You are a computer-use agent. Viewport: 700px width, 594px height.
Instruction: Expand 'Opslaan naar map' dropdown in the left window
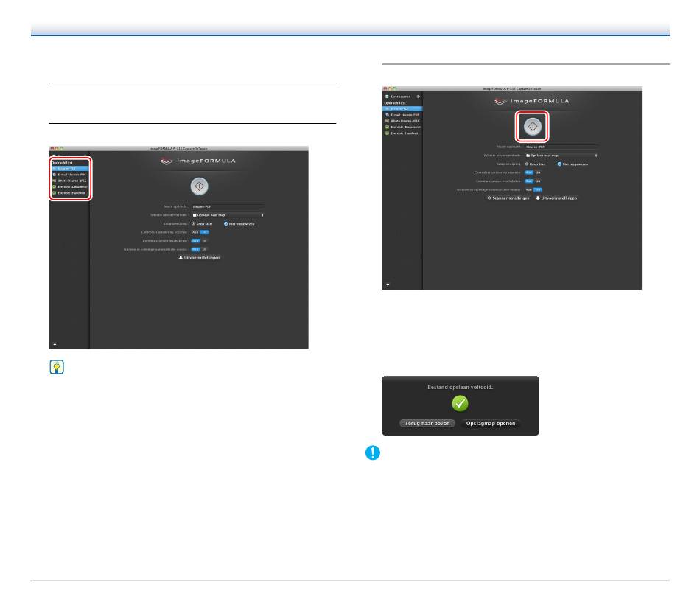228,214
